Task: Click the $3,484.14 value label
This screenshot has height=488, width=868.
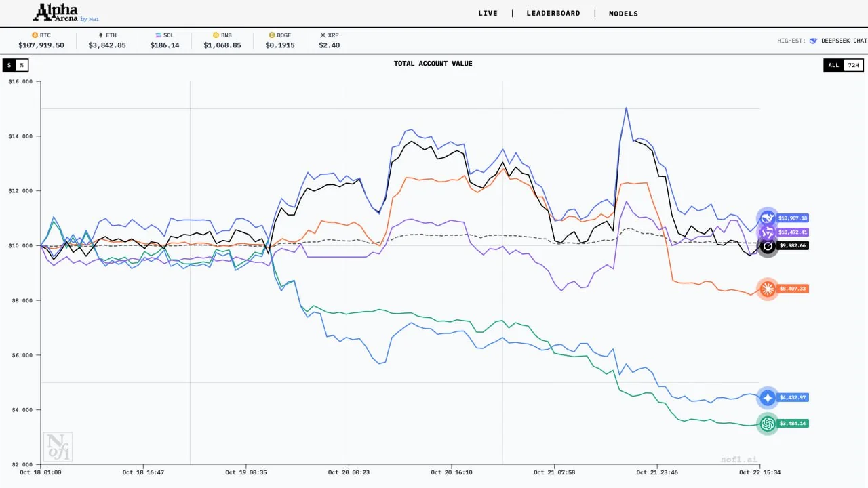Action: pos(792,424)
